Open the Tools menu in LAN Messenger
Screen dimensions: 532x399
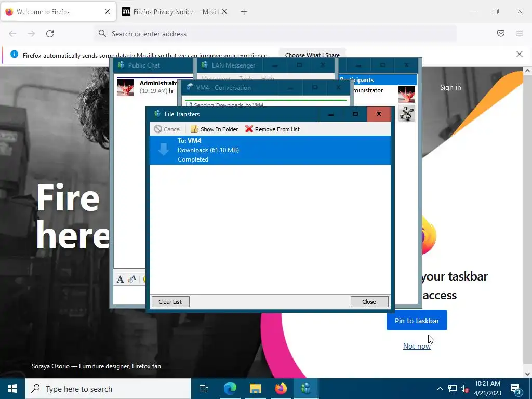[x=246, y=78]
